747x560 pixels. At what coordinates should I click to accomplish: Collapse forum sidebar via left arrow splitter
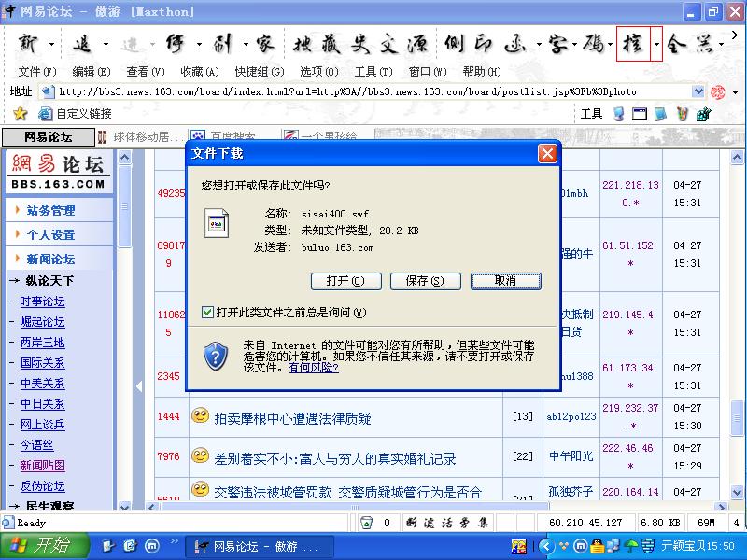[138, 386]
